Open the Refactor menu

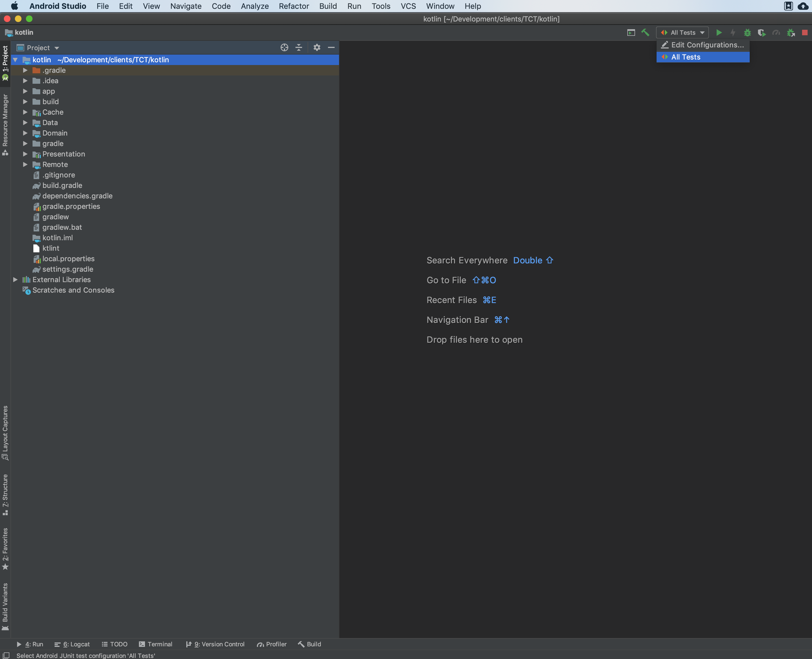(294, 6)
